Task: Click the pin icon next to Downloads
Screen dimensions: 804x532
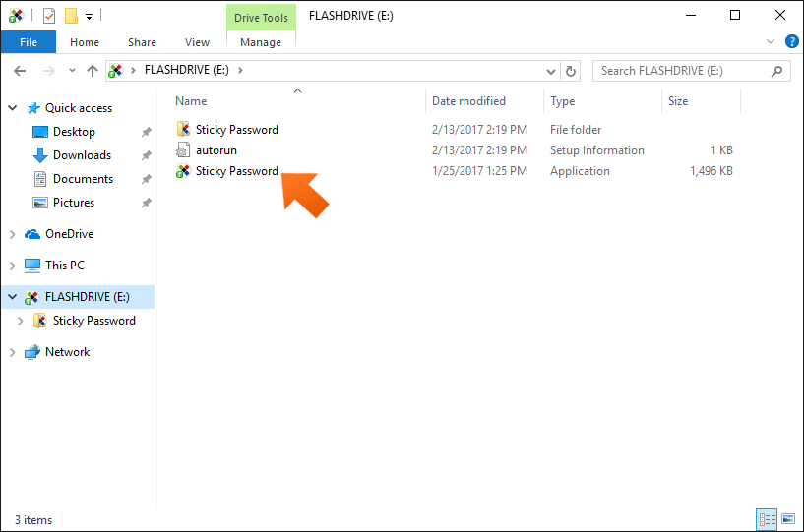Action: [x=146, y=155]
